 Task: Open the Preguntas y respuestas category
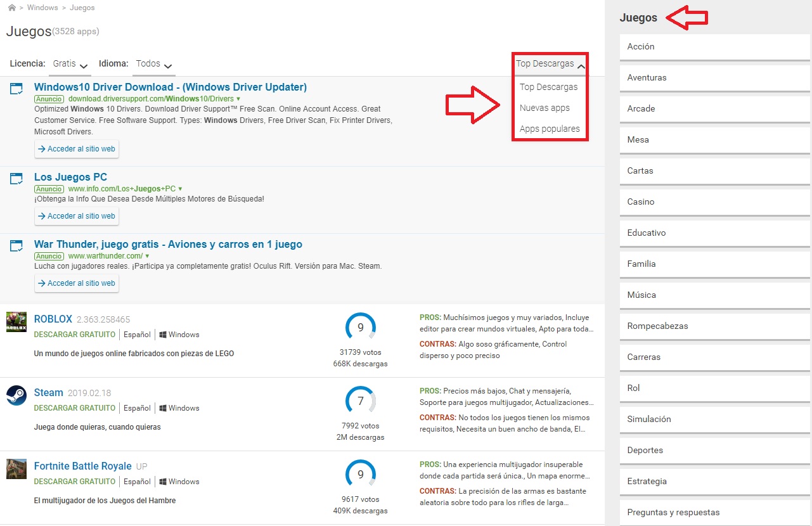715,513
